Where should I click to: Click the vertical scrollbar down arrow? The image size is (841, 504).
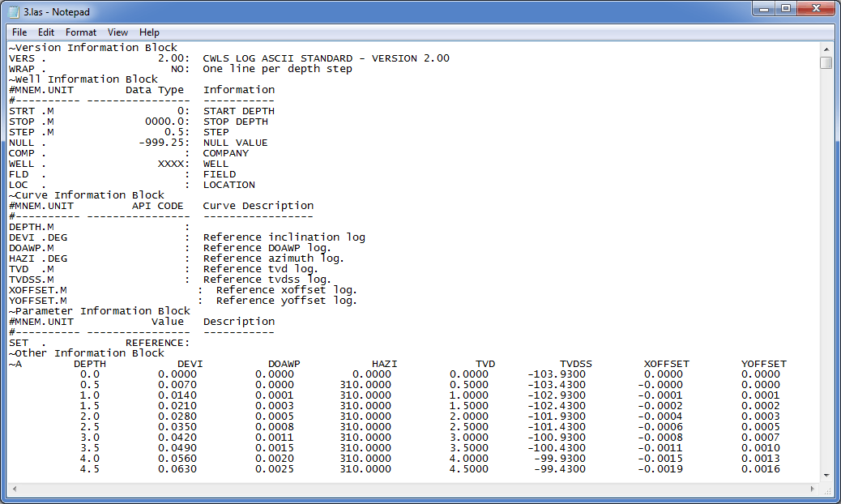pos(826,475)
